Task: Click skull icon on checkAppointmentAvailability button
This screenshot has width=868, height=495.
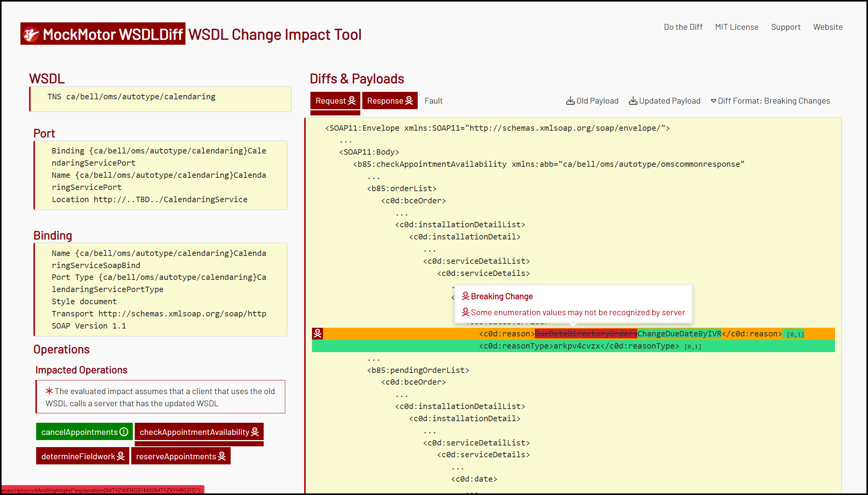Action: pyautogui.click(x=255, y=432)
